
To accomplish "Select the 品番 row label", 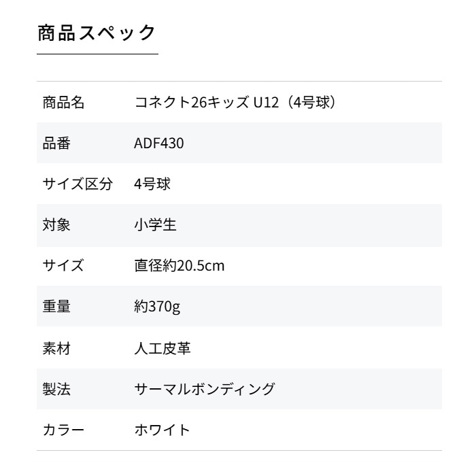I will coord(56,143).
